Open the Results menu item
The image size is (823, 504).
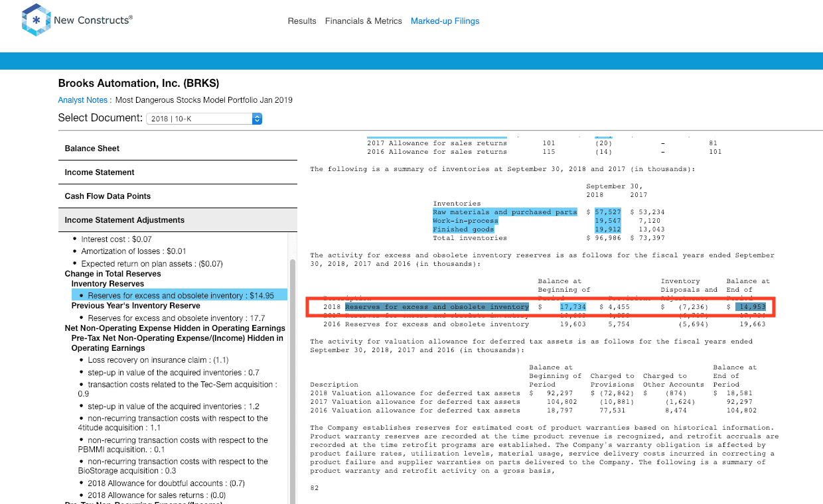click(x=302, y=21)
